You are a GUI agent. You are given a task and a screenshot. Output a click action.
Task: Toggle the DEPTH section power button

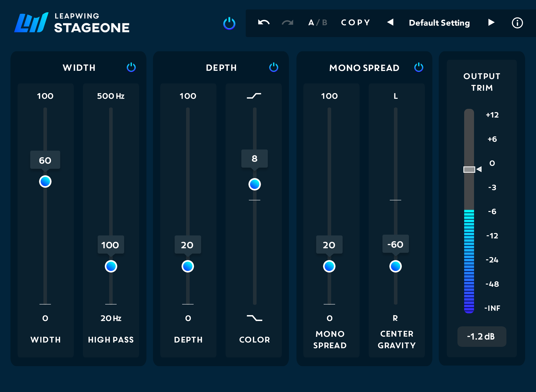[274, 67]
